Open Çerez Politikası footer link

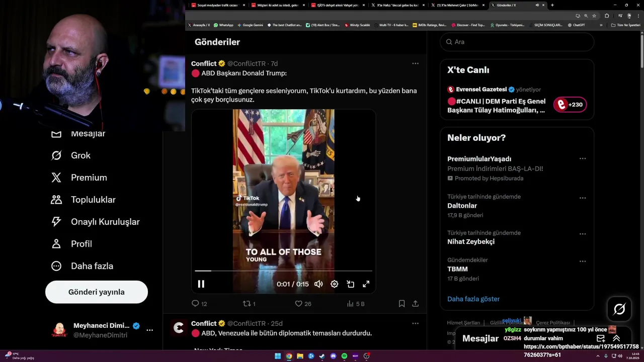point(553,323)
